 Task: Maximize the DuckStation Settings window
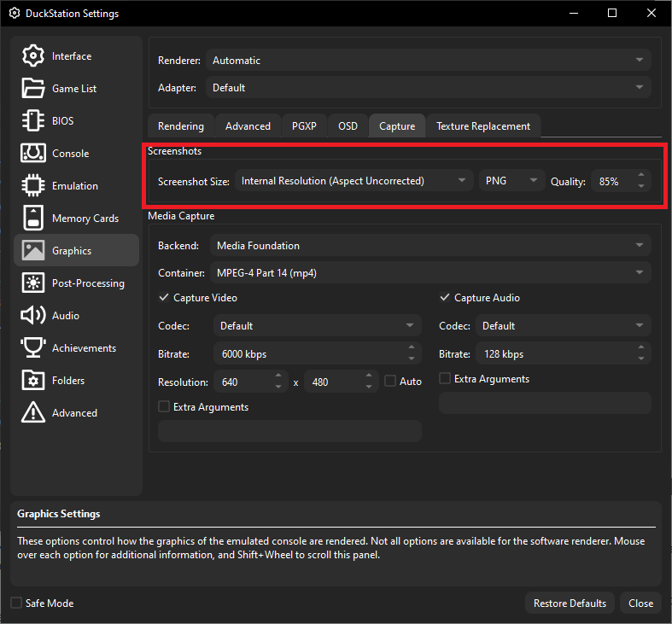point(612,14)
